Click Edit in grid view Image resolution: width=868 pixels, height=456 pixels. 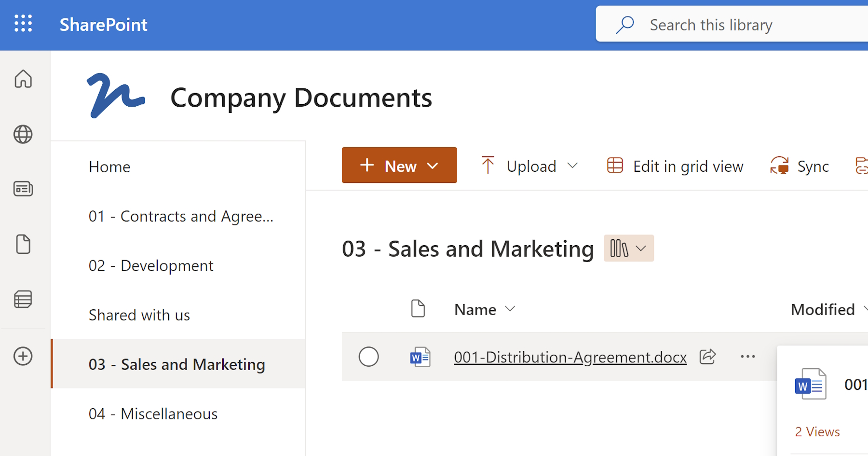coord(675,166)
